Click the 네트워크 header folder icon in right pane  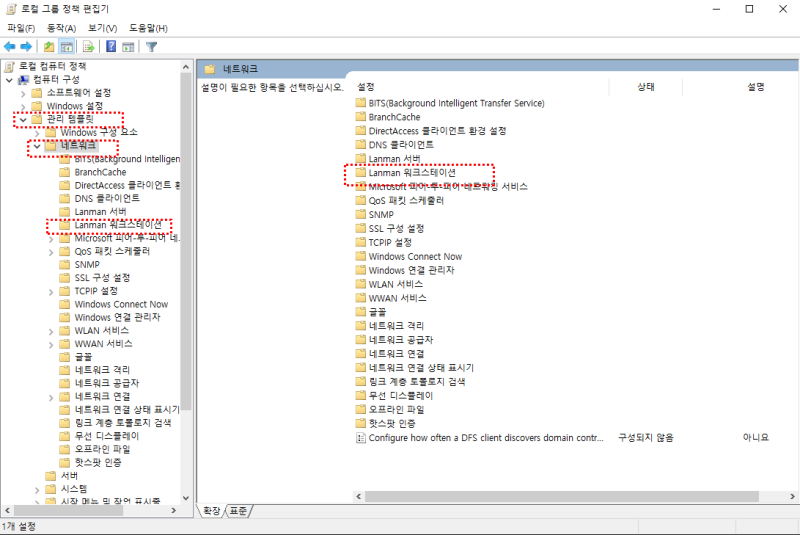click(x=210, y=69)
